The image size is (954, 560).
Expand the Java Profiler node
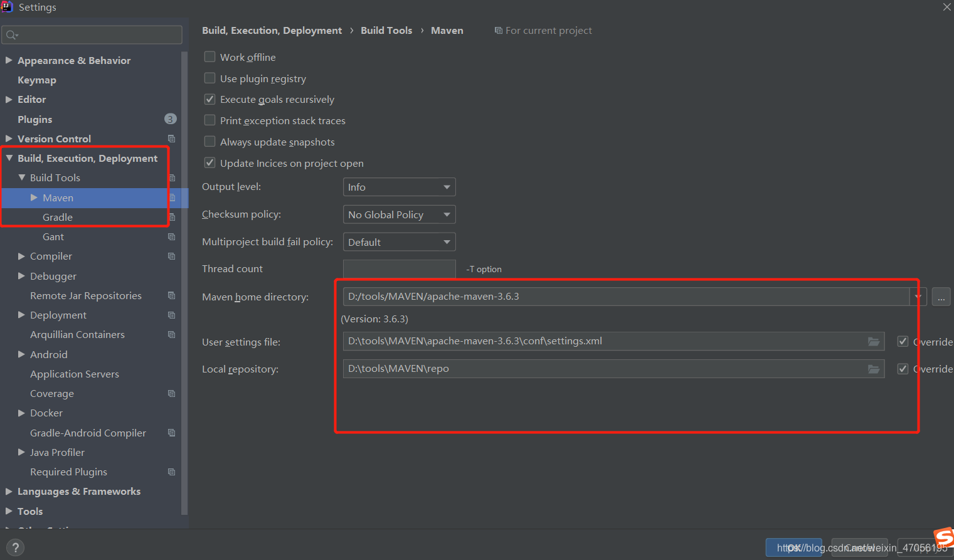tap(21, 452)
